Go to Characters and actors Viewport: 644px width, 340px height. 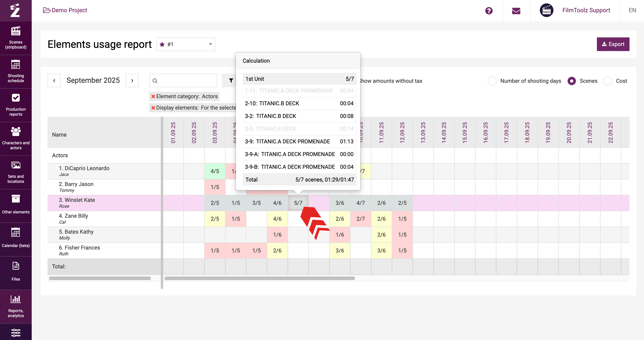pyautogui.click(x=16, y=138)
